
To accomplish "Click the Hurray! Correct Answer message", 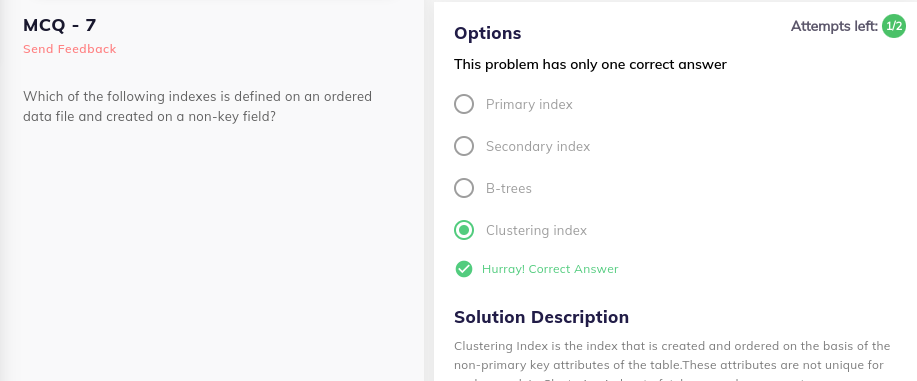I will (550, 269).
